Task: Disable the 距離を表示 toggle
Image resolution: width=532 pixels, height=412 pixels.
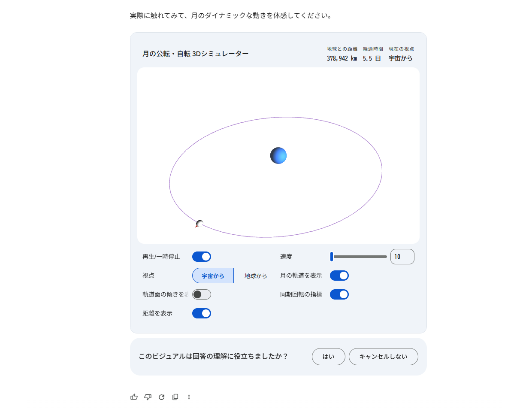Action: point(201,313)
